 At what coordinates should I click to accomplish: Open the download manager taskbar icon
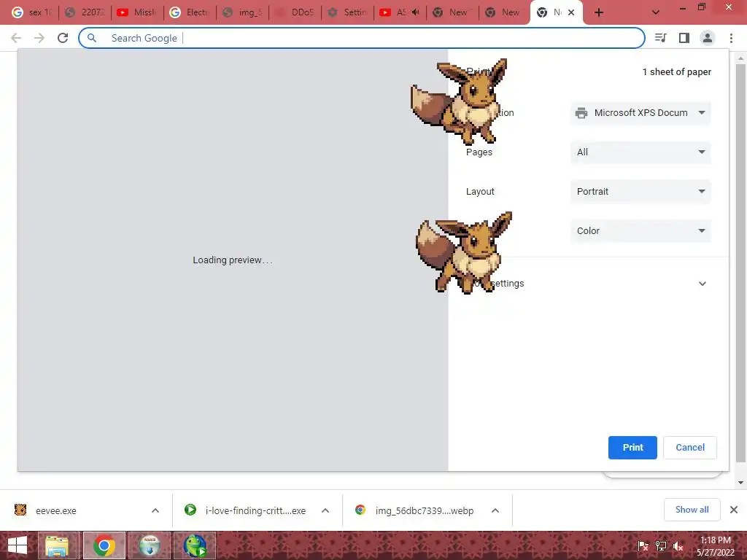click(x=150, y=545)
